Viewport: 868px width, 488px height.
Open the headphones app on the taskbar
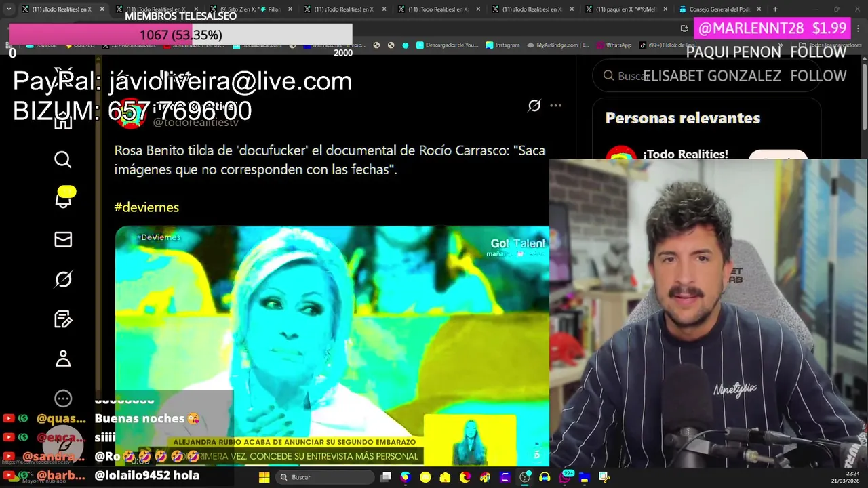point(544,477)
